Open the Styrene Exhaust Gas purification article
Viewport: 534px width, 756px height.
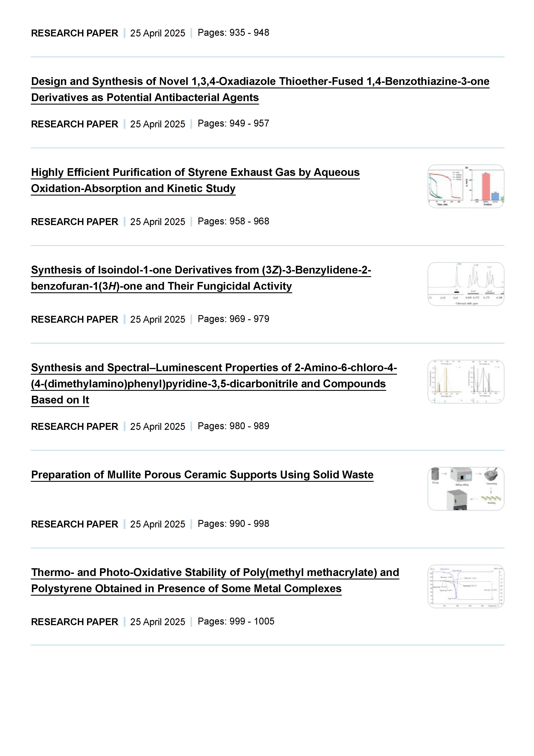pos(195,172)
